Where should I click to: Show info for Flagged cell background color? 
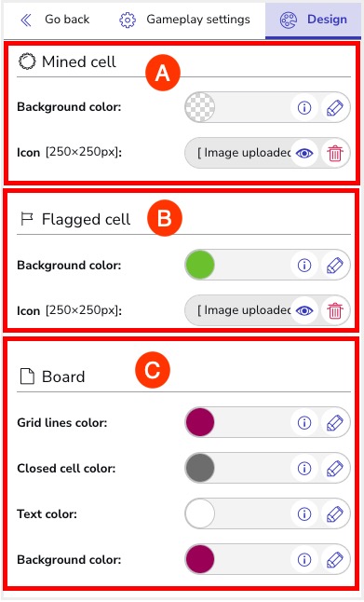tap(304, 265)
